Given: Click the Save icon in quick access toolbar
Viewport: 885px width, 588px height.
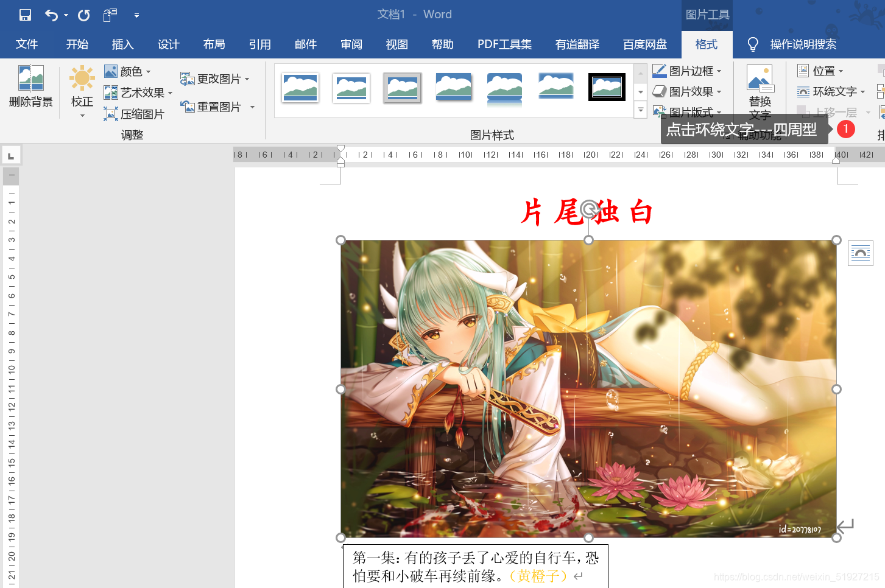Looking at the screenshot, I should tap(25, 15).
